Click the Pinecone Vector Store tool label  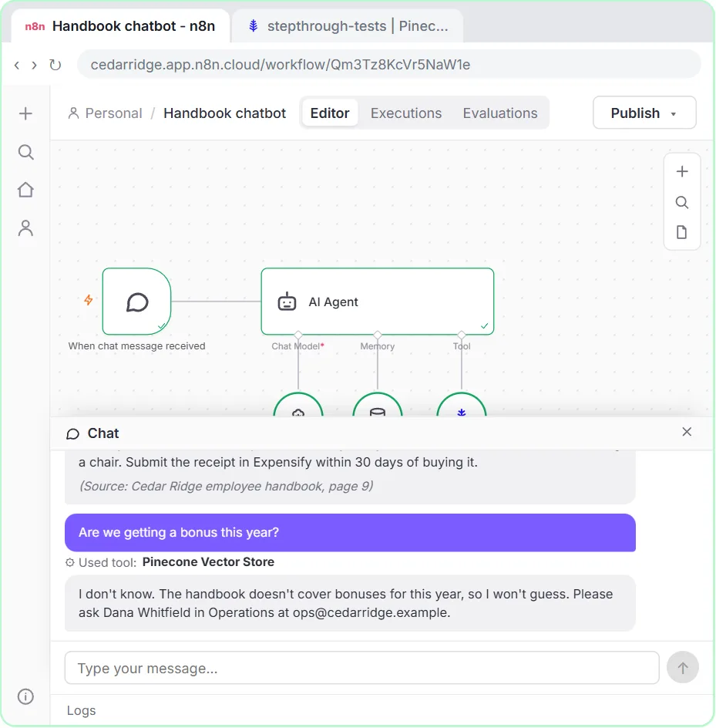208,561
